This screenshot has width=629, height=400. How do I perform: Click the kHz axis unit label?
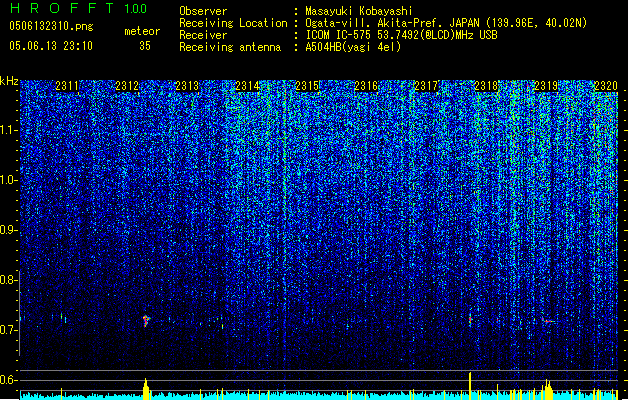click(9, 81)
